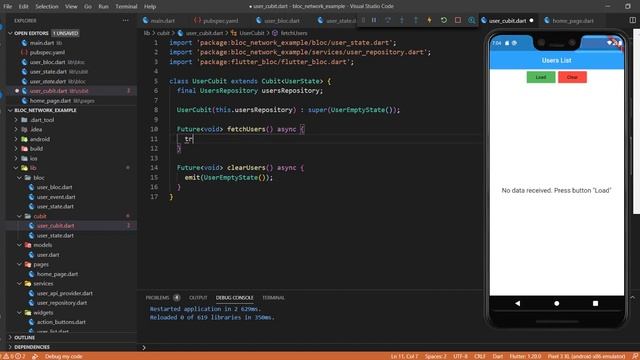Image resolution: width=640 pixels, height=360 pixels.
Task: Open user_api_provider.dart in the file tree
Action: (64, 293)
